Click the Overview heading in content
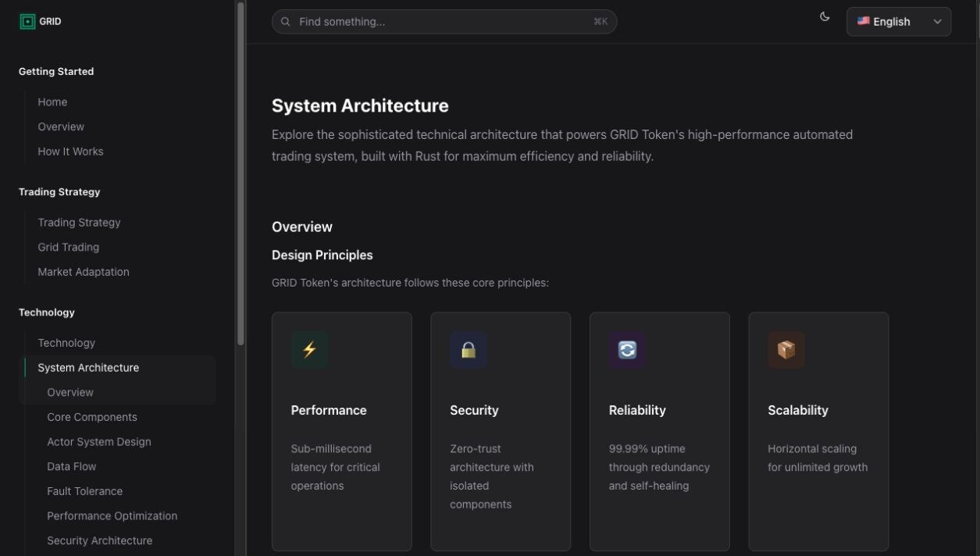This screenshot has height=556, width=980. 302,227
